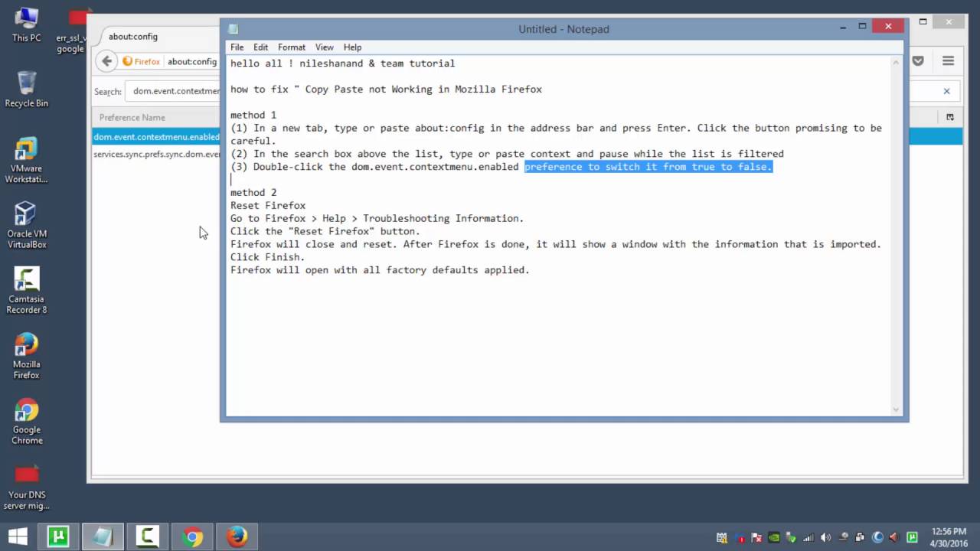The height and width of the screenshot is (551, 980).
Task: Open network signal tray icon
Action: click(x=808, y=537)
